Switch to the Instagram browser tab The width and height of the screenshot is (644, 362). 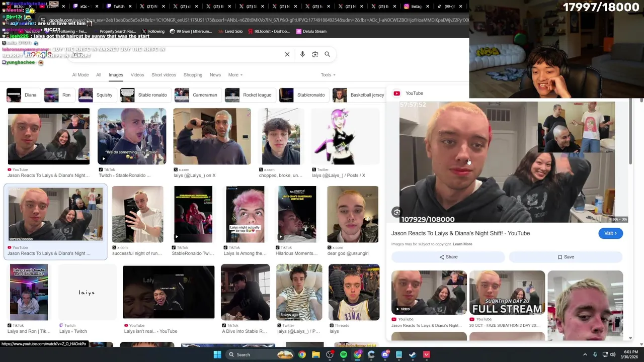tap(417, 7)
